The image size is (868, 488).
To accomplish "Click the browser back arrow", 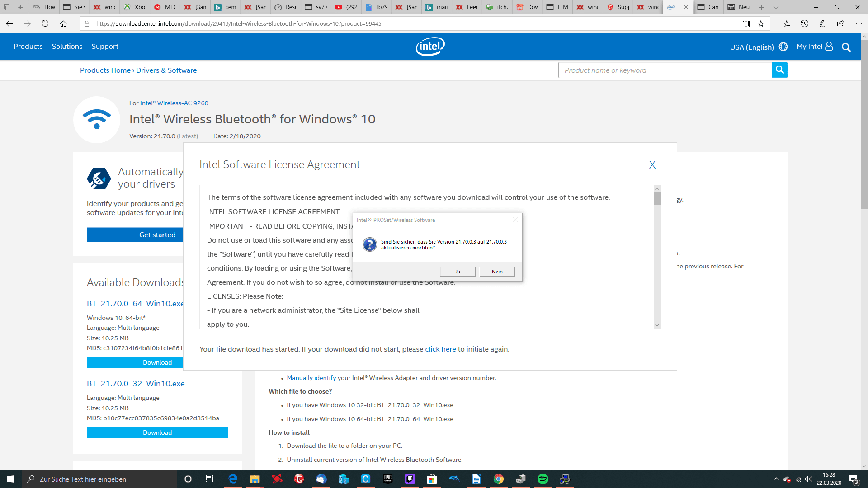I will click(x=9, y=23).
